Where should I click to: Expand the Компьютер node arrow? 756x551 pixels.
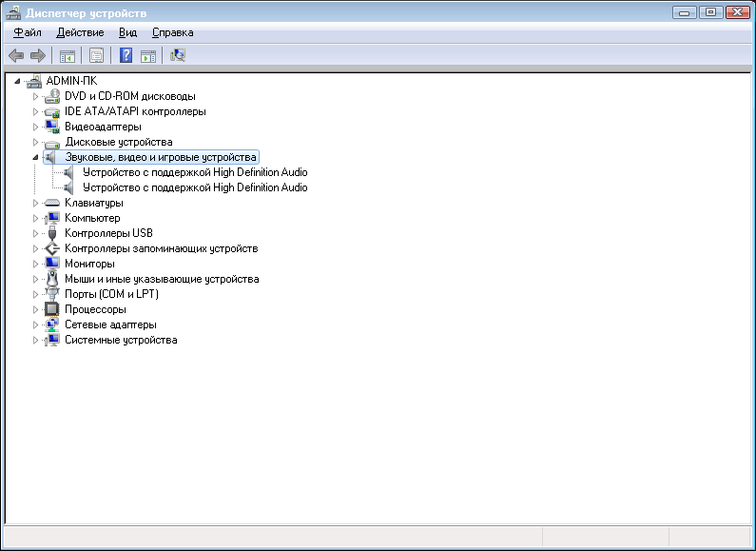coord(35,218)
